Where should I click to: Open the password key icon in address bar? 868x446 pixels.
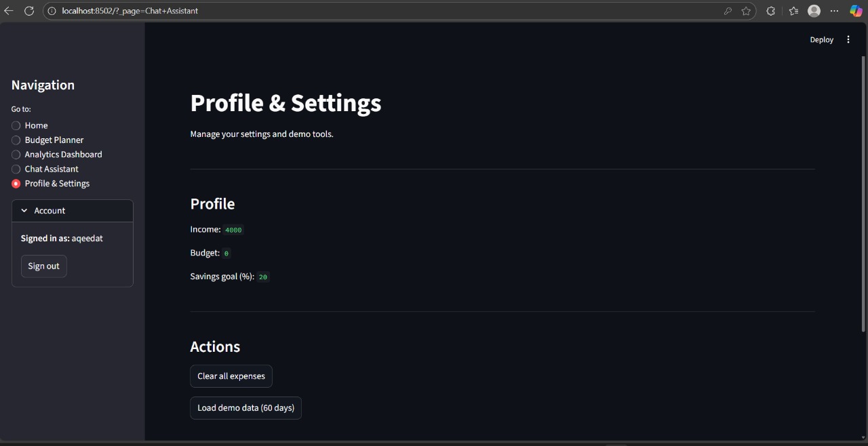point(728,11)
